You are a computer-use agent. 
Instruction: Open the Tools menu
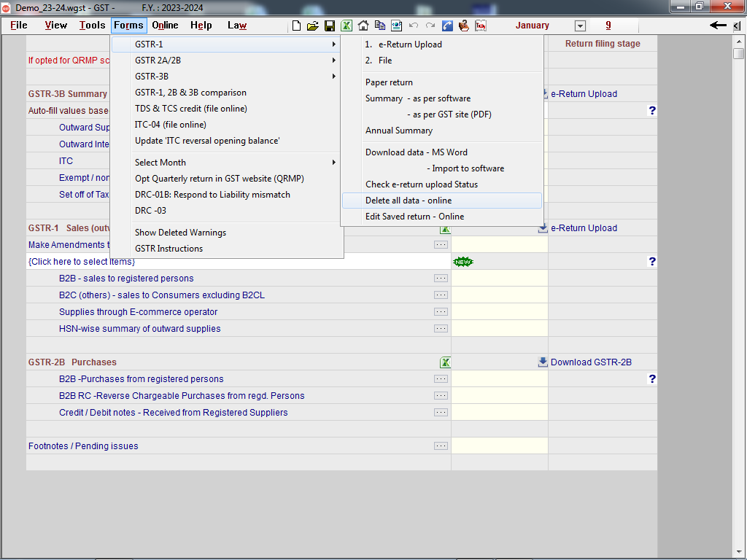(92, 26)
